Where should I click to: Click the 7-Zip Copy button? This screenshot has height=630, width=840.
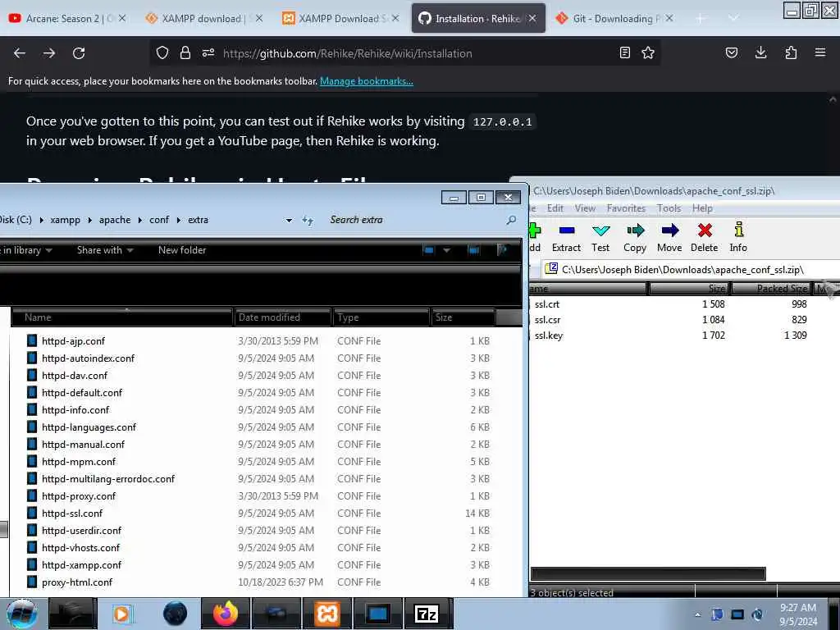click(x=635, y=238)
